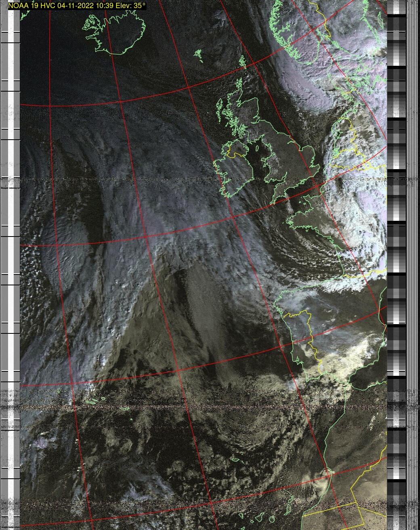Select the Faroe Islands outline
The width and height of the screenshot is (420, 530).
[198, 55]
